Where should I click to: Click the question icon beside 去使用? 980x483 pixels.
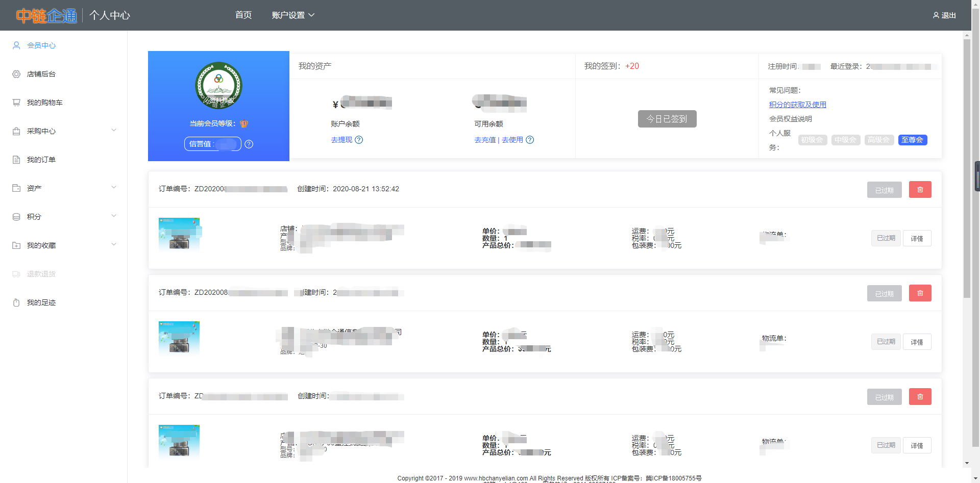pyautogui.click(x=530, y=140)
